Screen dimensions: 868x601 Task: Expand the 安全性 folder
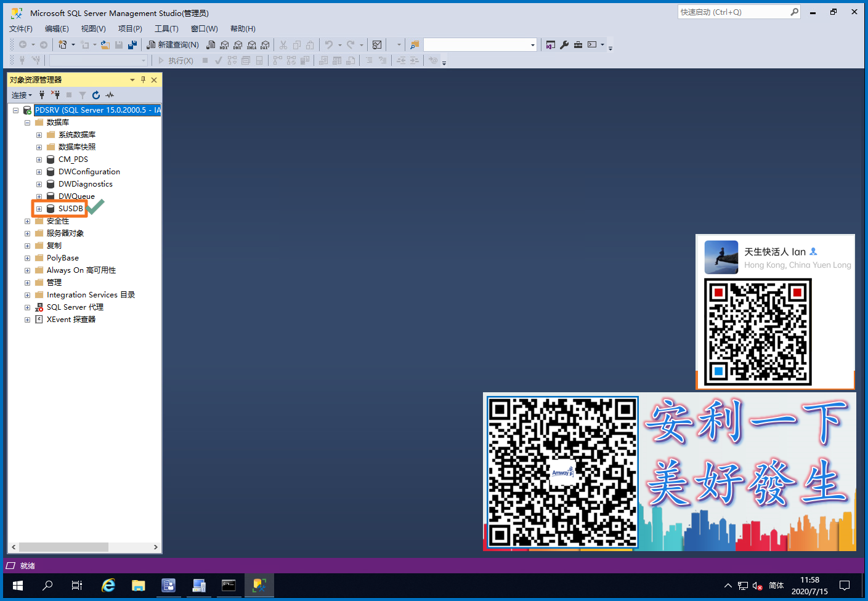27,221
